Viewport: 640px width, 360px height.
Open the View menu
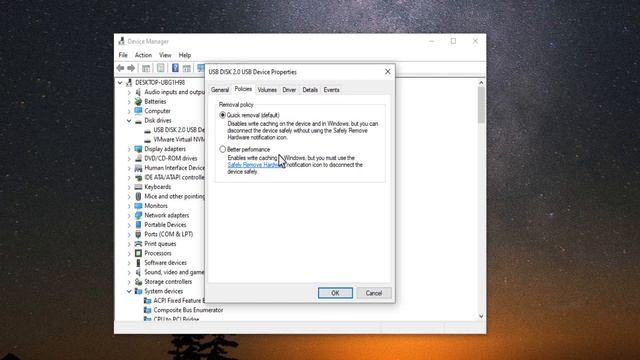(x=165, y=55)
